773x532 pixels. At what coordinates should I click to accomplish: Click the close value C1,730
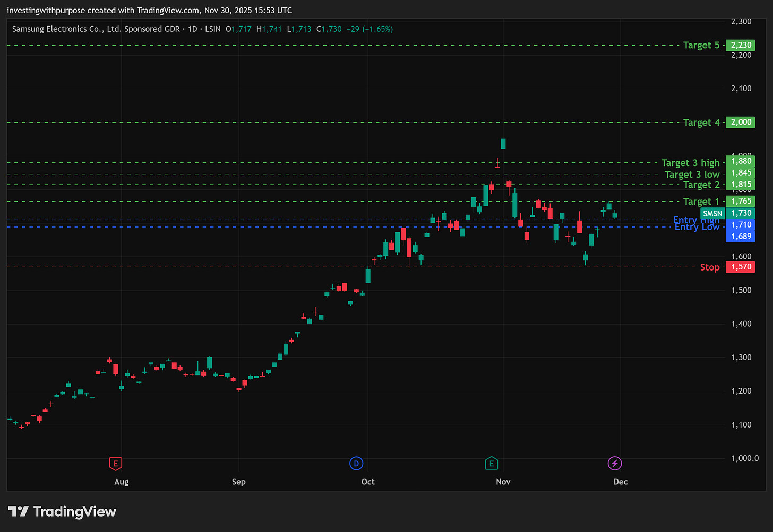[x=329, y=29]
